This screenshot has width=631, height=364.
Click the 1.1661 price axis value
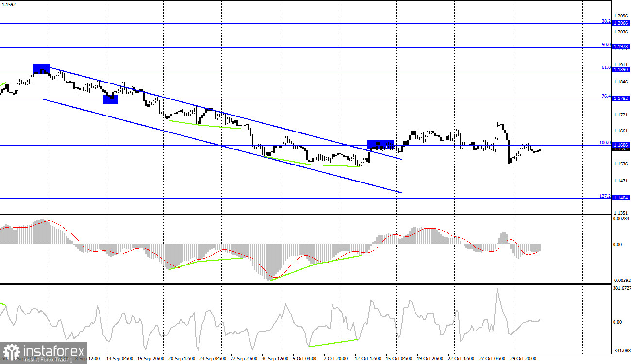coord(622,132)
